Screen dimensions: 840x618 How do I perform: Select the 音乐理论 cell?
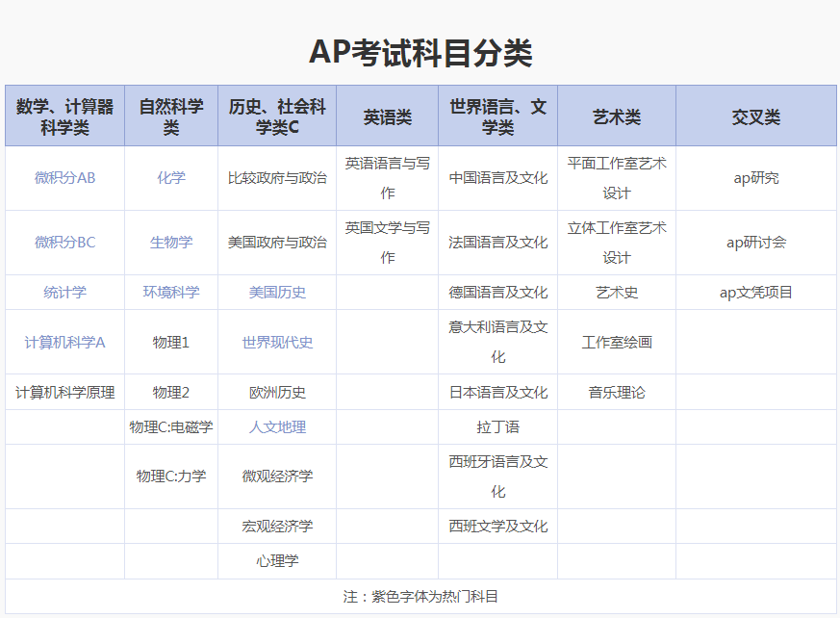617,393
